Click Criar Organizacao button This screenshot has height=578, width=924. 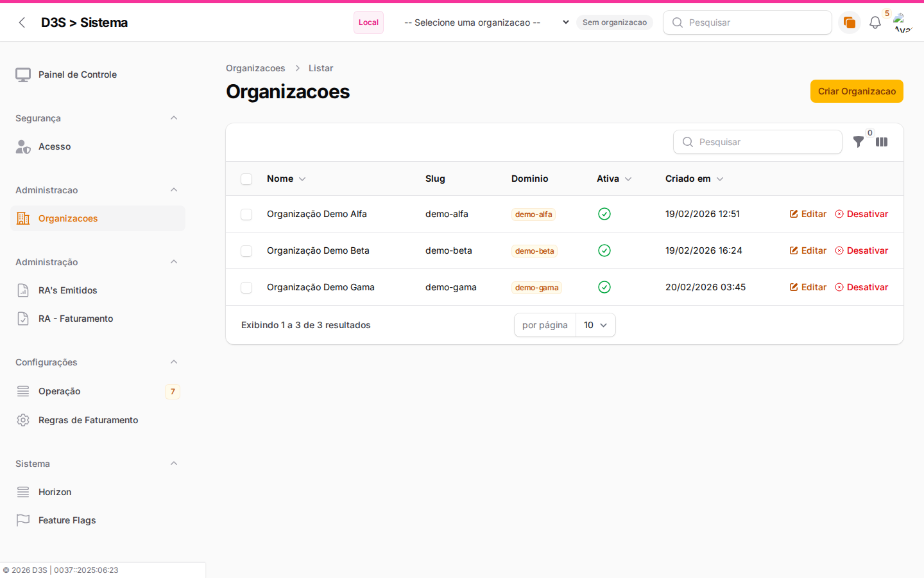[857, 91]
